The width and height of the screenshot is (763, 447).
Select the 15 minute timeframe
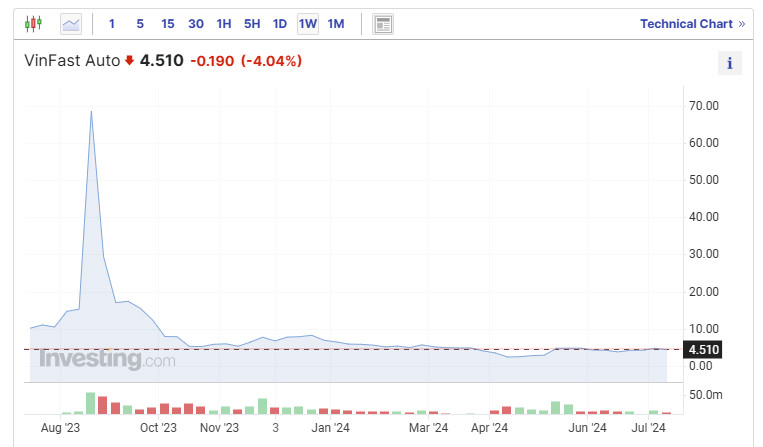point(168,24)
